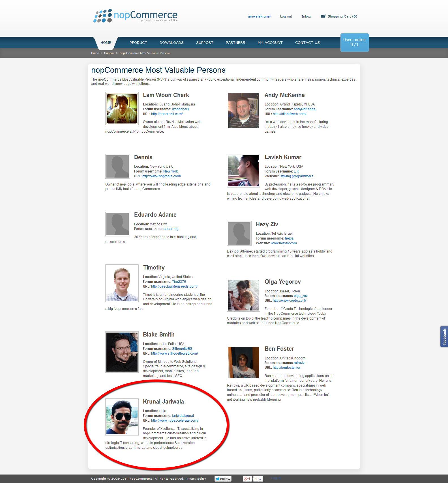Viewport: 448px width, 483px height.
Task: Click Log out
Action: 286,16
